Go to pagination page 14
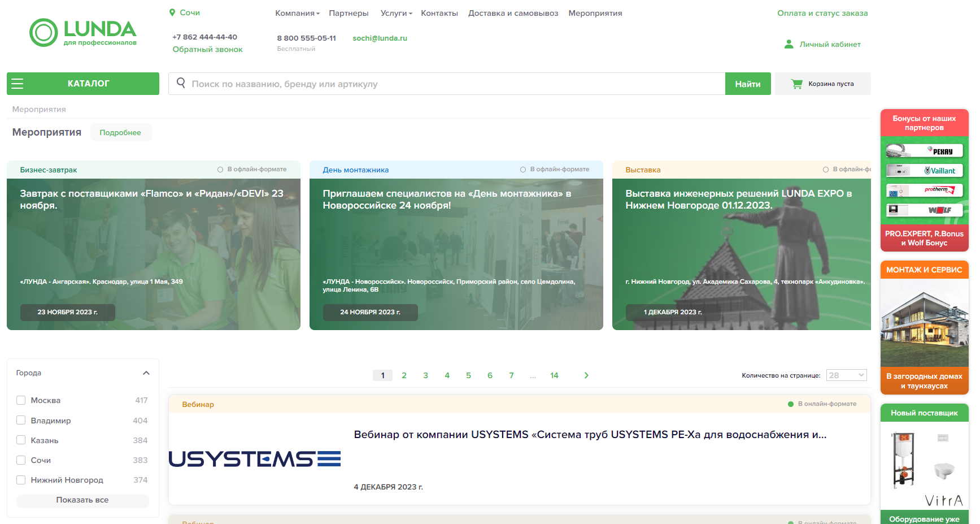 click(554, 375)
